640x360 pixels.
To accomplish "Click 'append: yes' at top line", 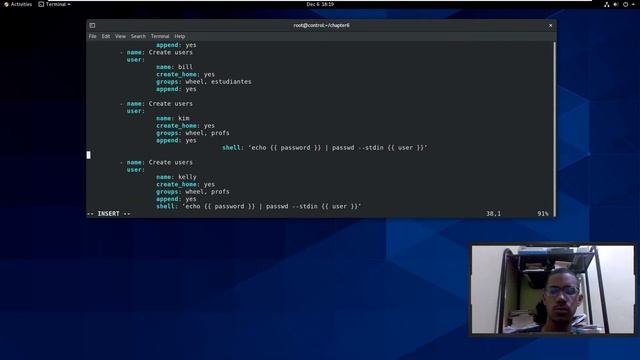I will 176,45.
